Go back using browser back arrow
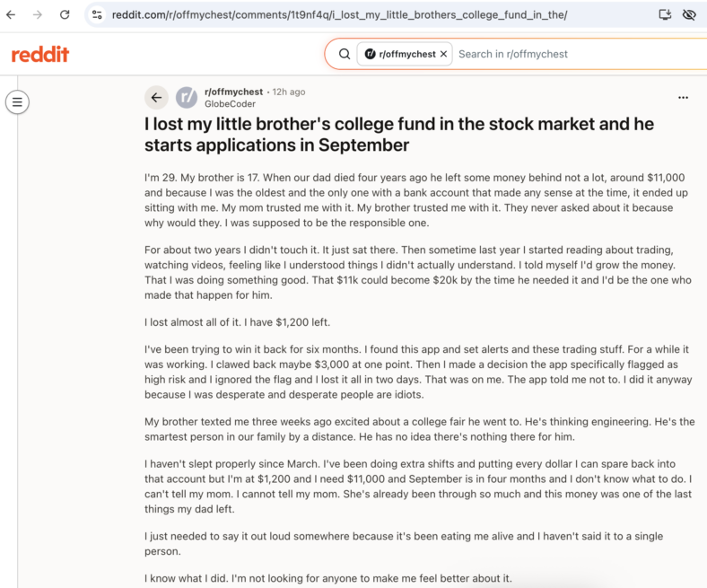Screen dimensions: 707x588 (11, 15)
